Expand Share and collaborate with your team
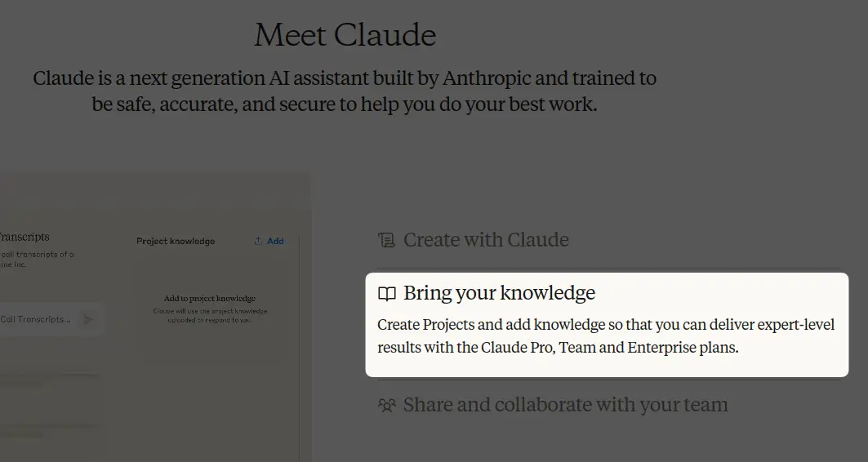Viewport: 868px width, 462px height. click(x=565, y=405)
